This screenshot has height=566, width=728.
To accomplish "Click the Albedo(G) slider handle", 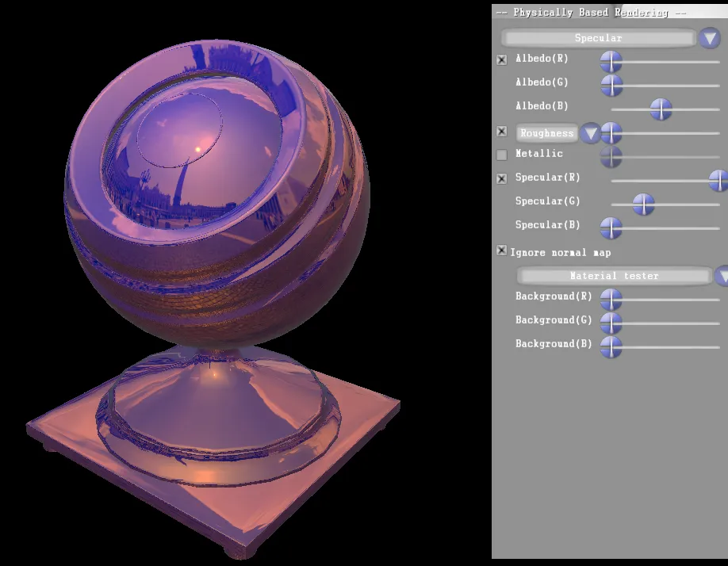I will [611, 86].
